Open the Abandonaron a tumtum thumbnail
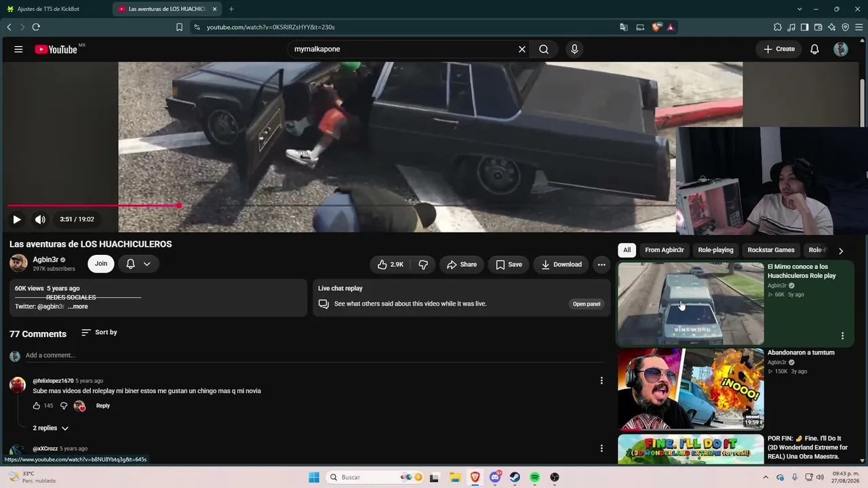Viewport: 868px width, 488px height. [691, 389]
